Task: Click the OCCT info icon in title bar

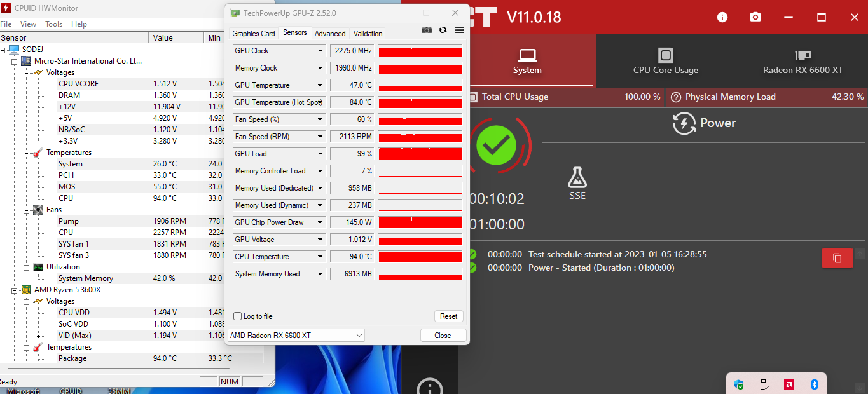Action: (722, 17)
